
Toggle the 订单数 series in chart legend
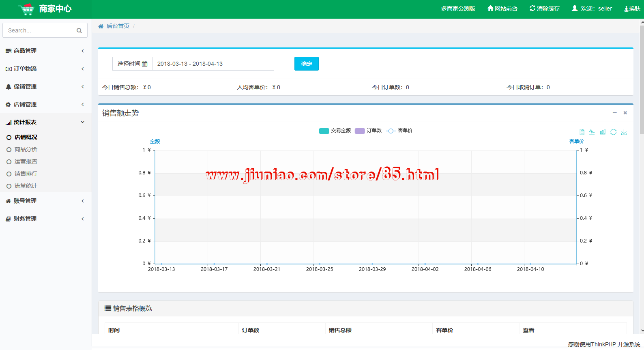click(368, 131)
